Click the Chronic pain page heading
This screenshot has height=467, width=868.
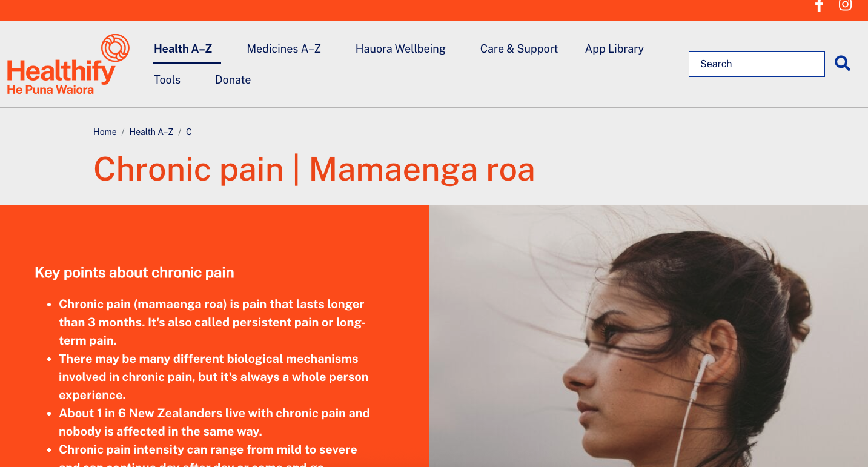point(314,169)
